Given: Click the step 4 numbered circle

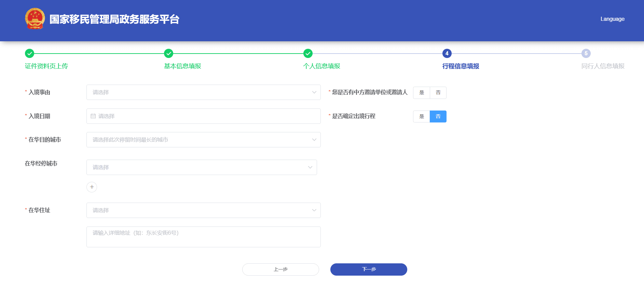Looking at the screenshot, I should tap(447, 53).
